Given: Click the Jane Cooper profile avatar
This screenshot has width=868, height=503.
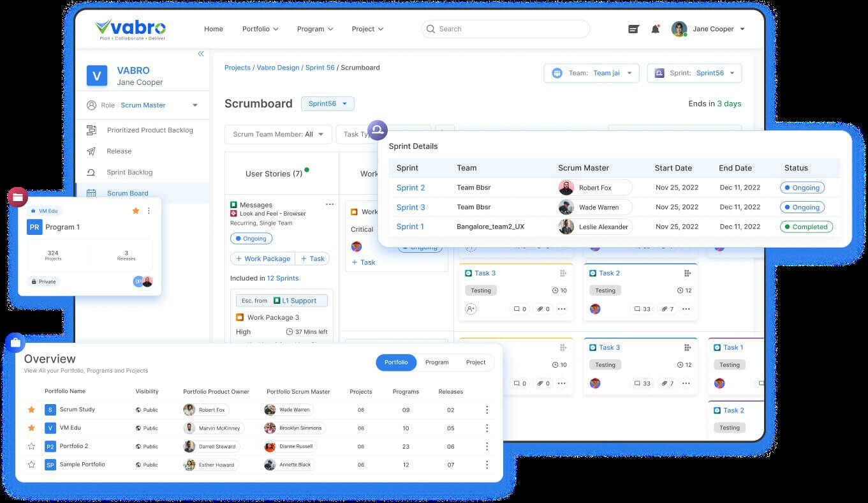Looking at the screenshot, I should point(679,29).
